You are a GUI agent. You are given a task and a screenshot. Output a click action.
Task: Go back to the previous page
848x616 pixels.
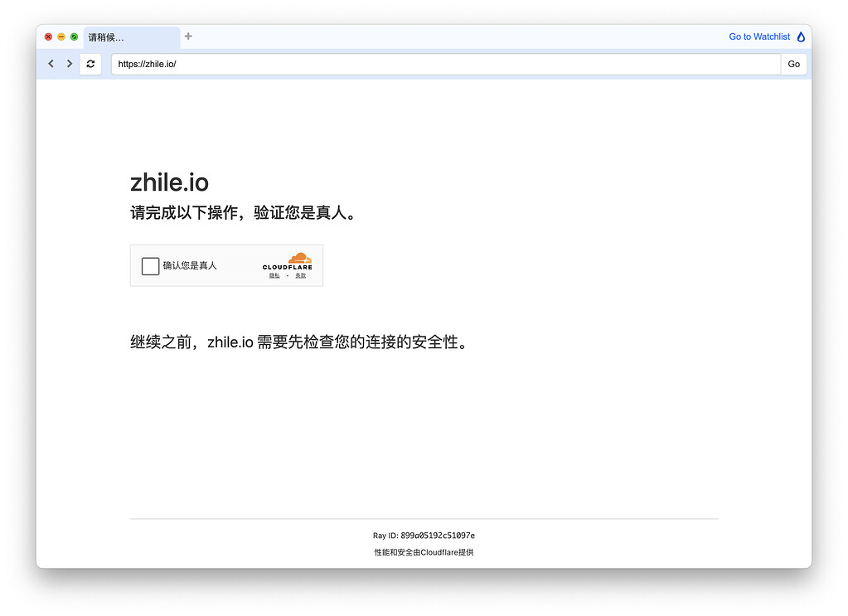pos(51,64)
